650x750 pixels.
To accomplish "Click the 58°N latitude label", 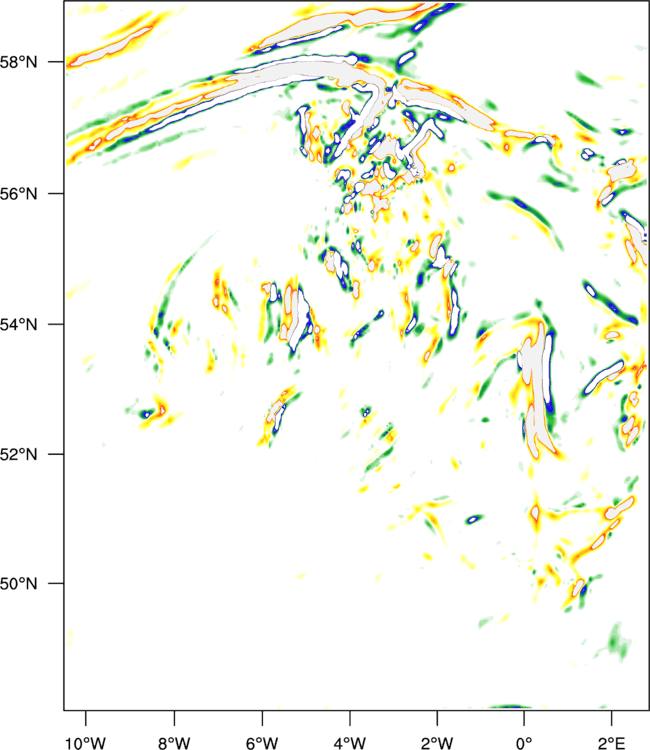I will point(18,62).
